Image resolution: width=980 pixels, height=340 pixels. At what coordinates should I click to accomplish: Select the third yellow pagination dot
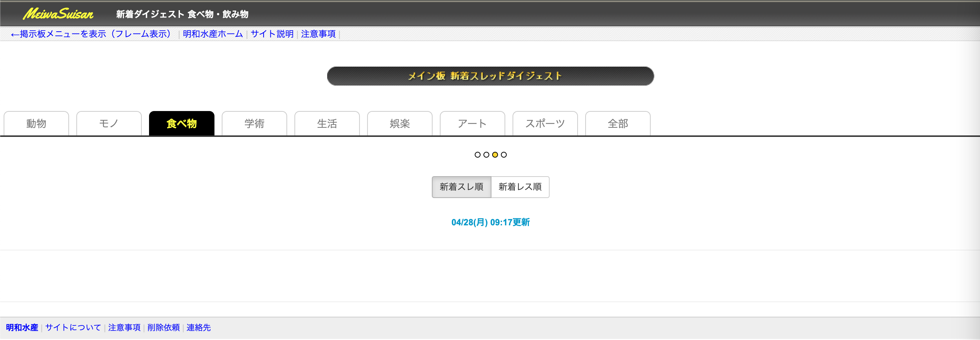pos(495,155)
